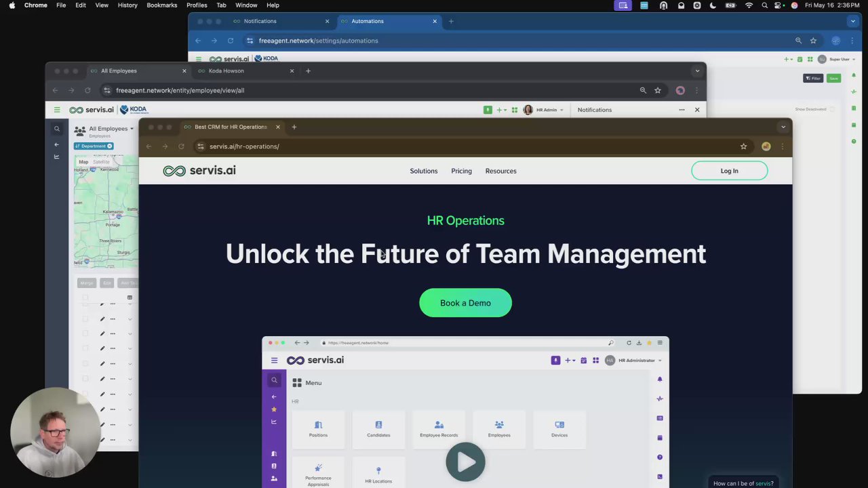Image resolution: width=868 pixels, height=488 pixels.
Task: Click the magnifier in Automations address bar
Action: pyautogui.click(x=798, y=41)
